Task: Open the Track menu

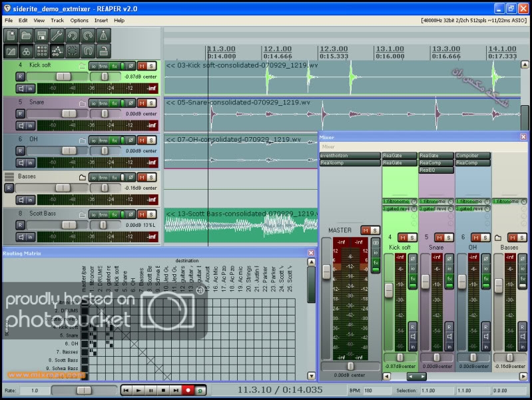Action: (x=57, y=21)
